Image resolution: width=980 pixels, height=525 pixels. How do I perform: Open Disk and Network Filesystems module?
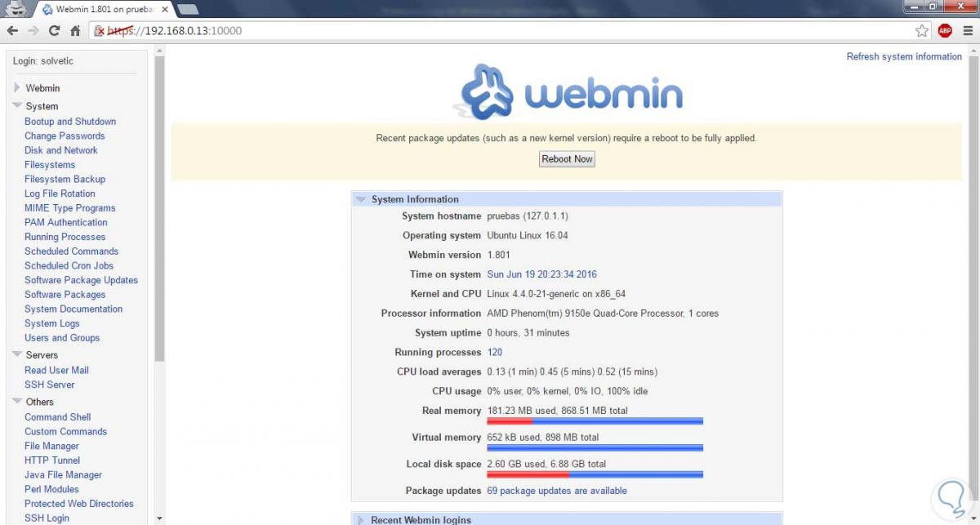(x=61, y=158)
